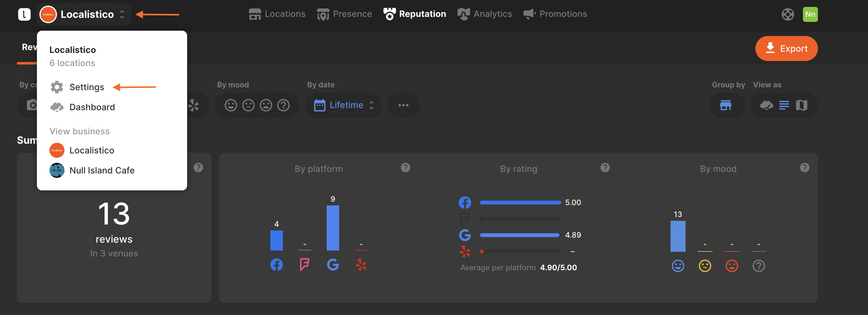Toggle the camera photo filter icon
Image resolution: width=868 pixels, height=315 pixels.
pyautogui.click(x=32, y=105)
